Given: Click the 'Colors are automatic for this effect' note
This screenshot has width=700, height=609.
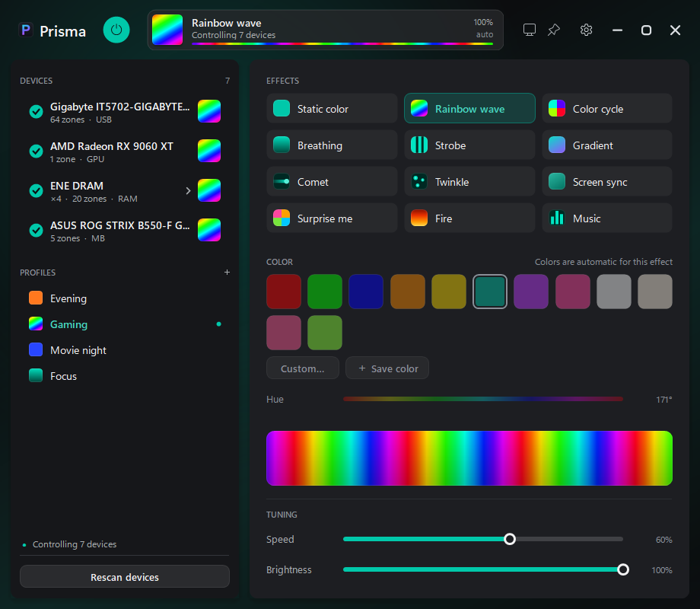Looking at the screenshot, I should [x=603, y=262].
